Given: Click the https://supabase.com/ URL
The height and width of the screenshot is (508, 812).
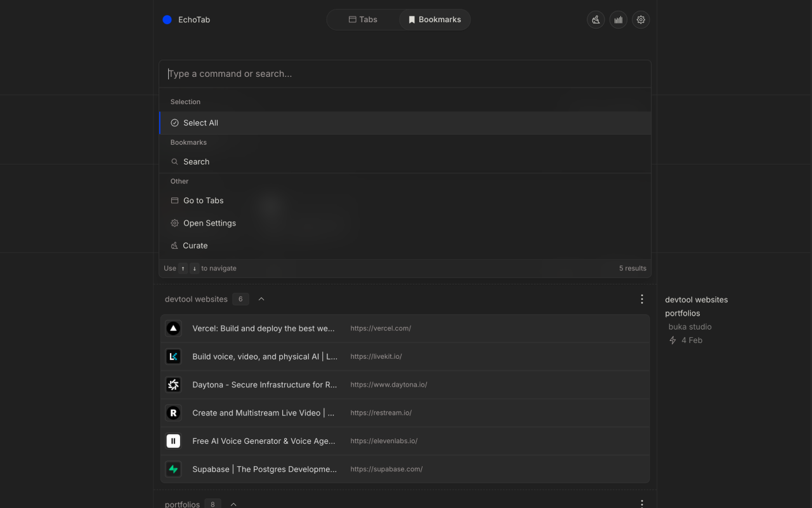Looking at the screenshot, I should pyautogui.click(x=386, y=469).
